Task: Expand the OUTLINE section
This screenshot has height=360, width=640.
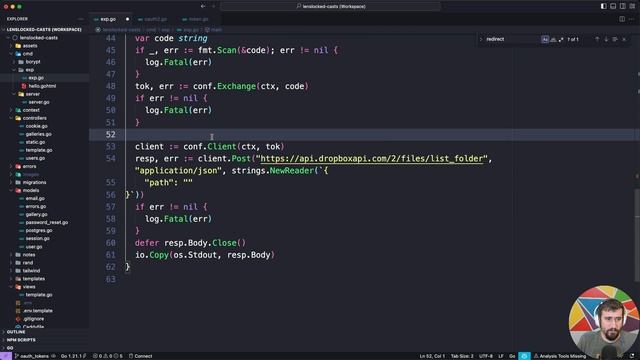Action: (44, 332)
